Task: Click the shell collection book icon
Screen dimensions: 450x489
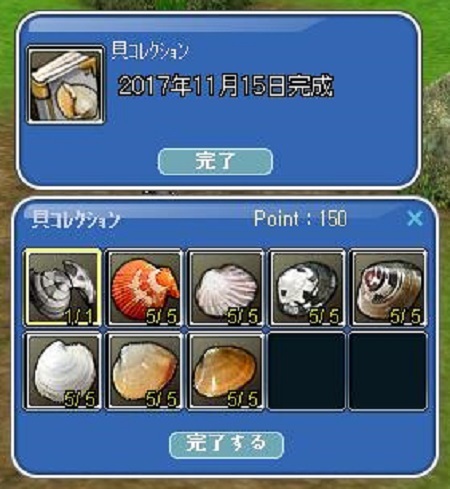Action: tap(66, 85)
